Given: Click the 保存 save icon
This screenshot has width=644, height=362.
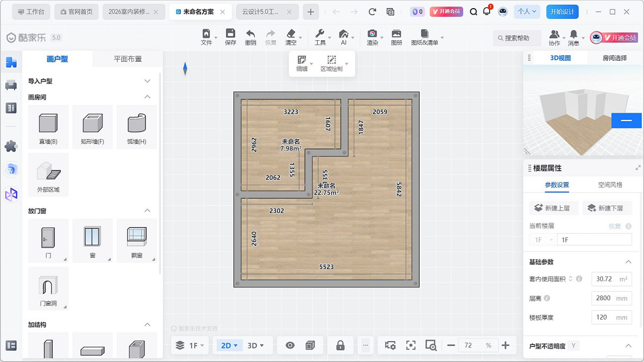Looking at the screenshot, I should [x=230, y=37].
